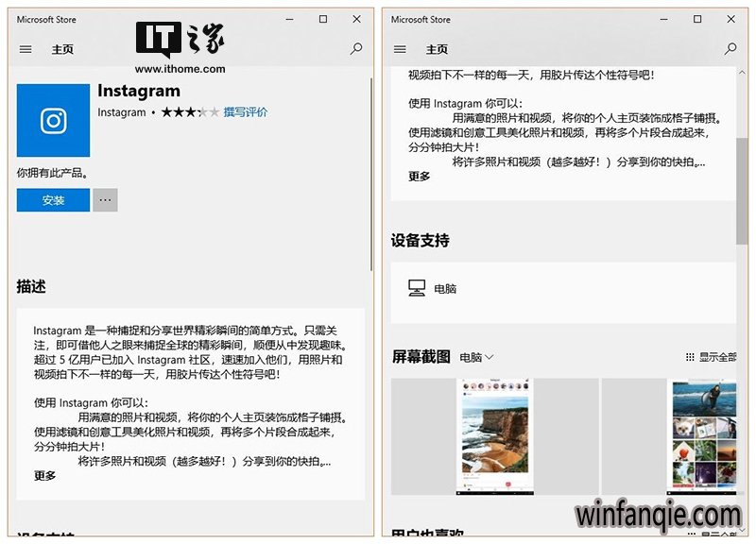The image size is (756, 544).
Task: Click 显示全部 to show all screenshots
Action: 717,357
